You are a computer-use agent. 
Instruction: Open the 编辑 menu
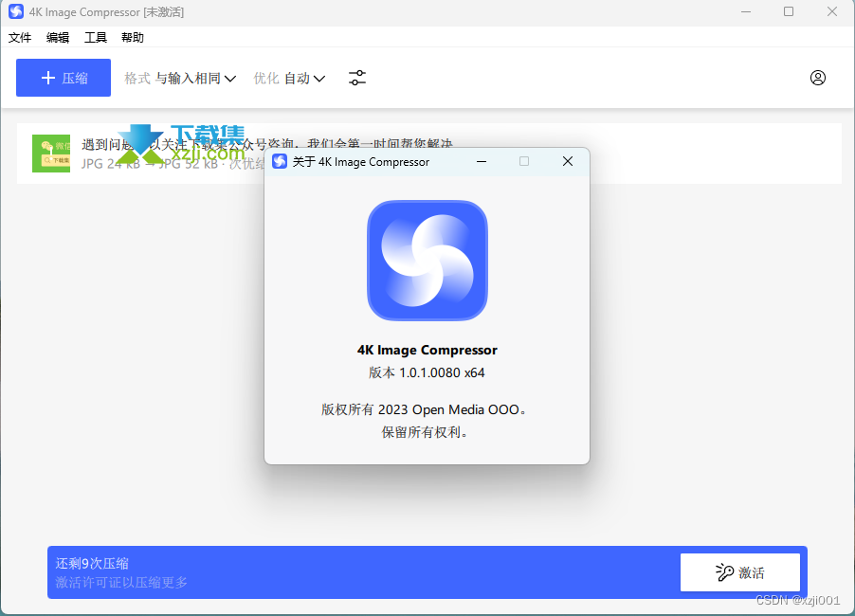coord(58,38)
